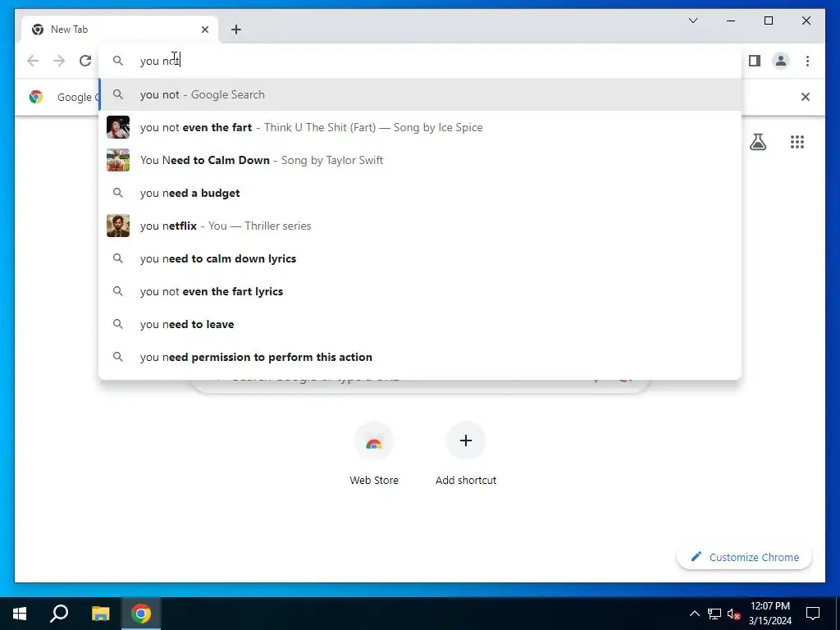Click the You series thumbnail

click(x=118, y=226)
